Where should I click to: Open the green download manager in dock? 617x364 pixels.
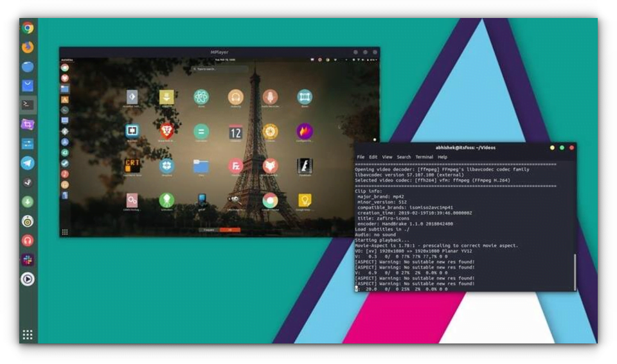click(28, 202)
